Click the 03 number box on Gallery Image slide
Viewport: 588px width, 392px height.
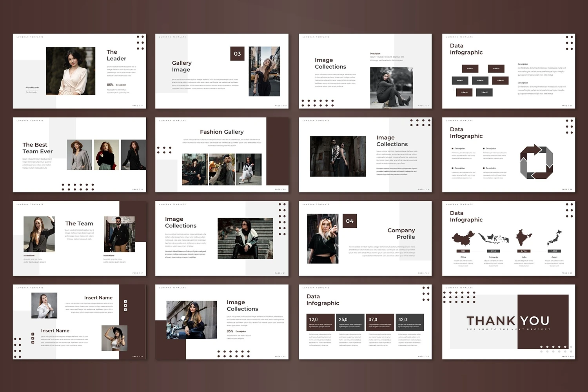pyautogui.click(x=237, y=54)
